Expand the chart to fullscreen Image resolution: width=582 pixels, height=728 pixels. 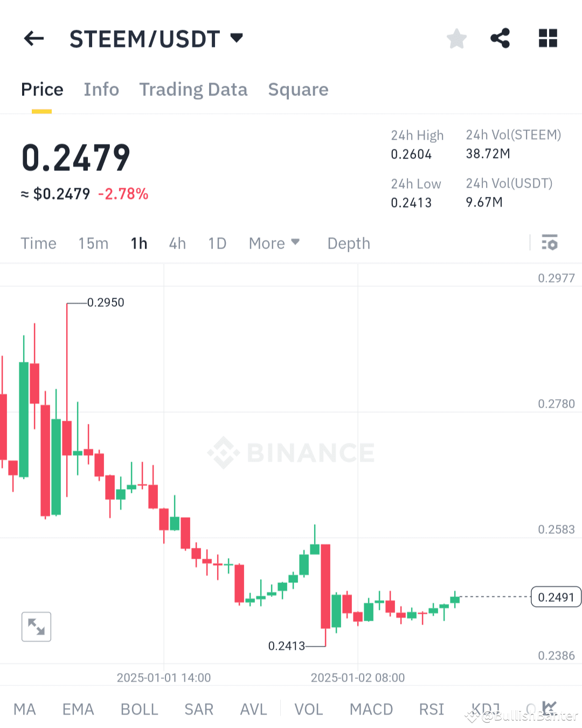[36, 627]
